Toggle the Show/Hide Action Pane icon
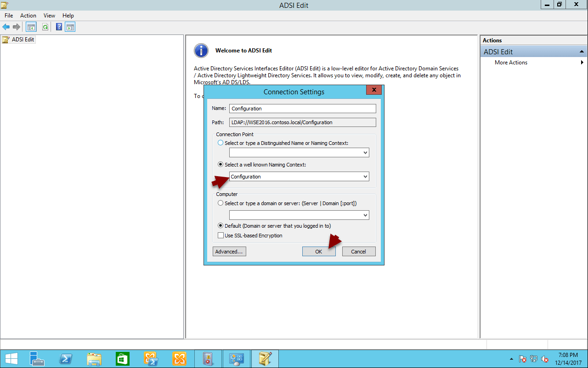Image resolution: width=588 pixels, height=368 pixels. 70,27
